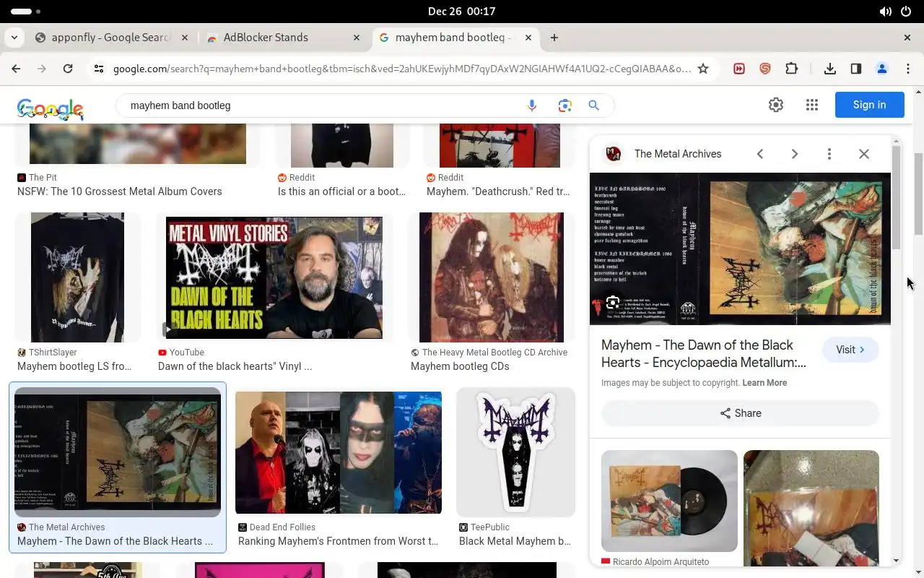Viewport: 924px width, 578px height.
Task: Open Ricardo Alpoim Arquiteto related image
Action: [x=669, y=501]
